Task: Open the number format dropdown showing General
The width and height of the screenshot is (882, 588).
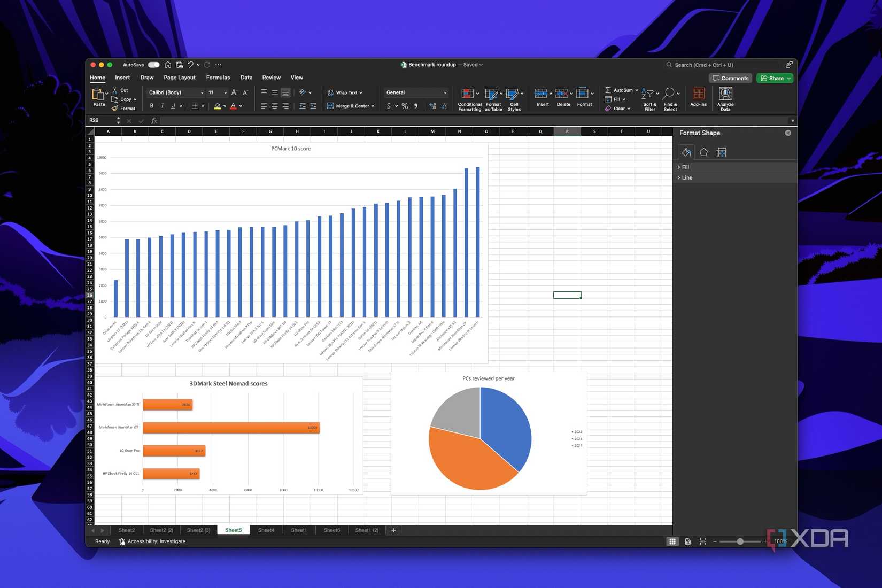Action: coord(415,92)
